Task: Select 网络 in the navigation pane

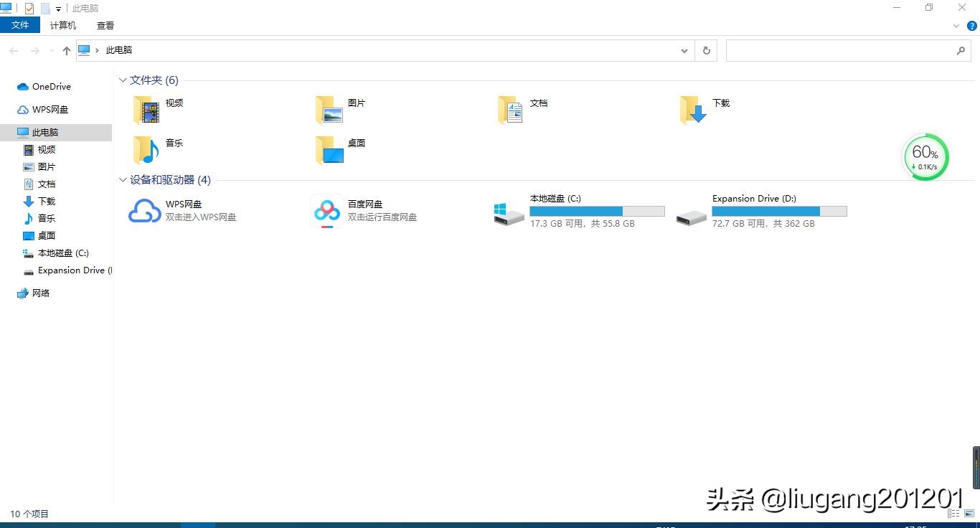Action: (x=34, y=293)
